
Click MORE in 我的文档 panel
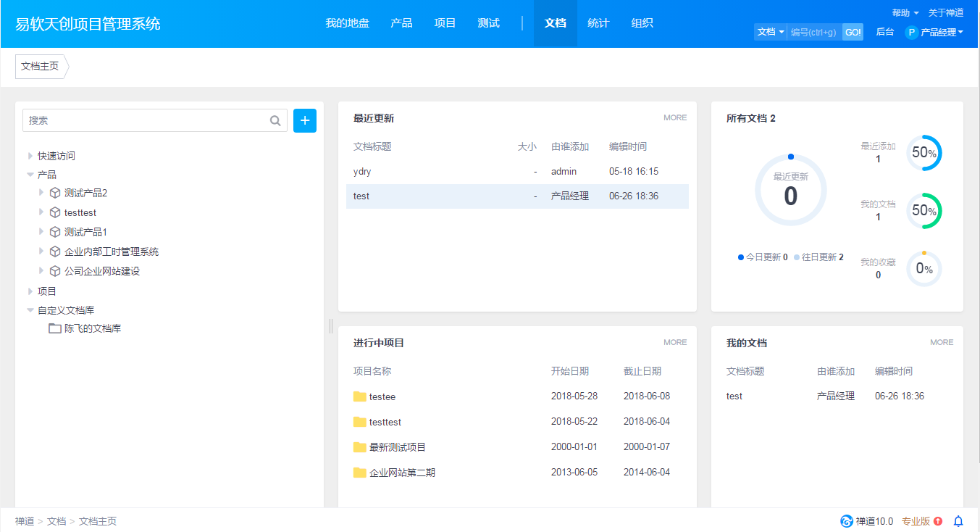(942, 342)
